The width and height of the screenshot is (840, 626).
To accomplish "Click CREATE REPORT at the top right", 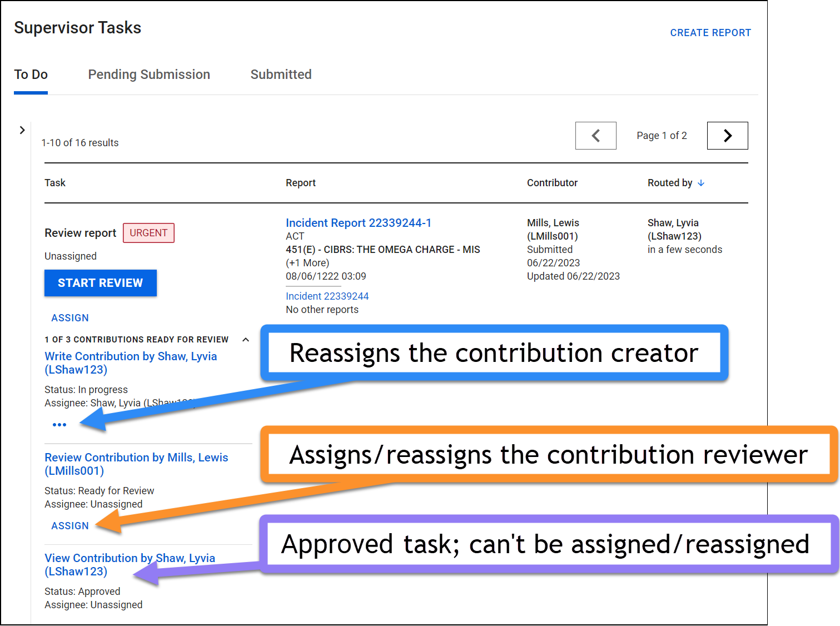I will (x=710, y=32).
